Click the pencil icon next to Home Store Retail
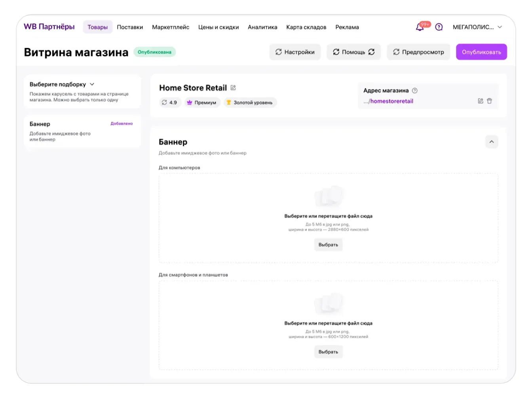The height and width of the screenshot is (398, 532). tap(233, 88)
